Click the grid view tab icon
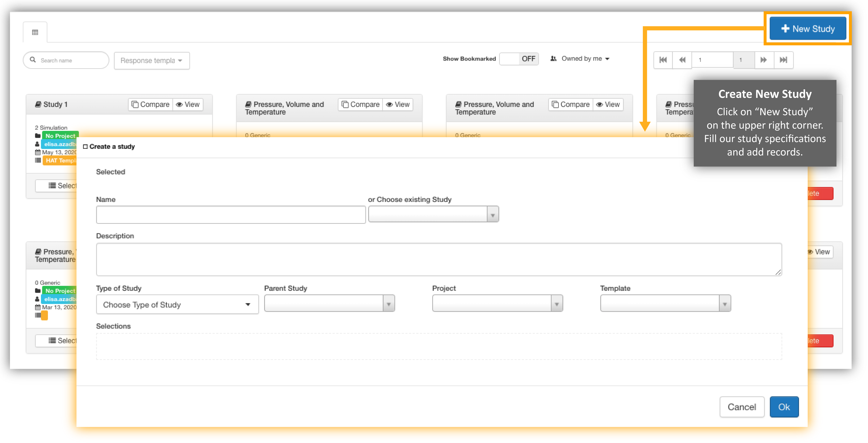This screenshot has height=443, width=868. 35,32
